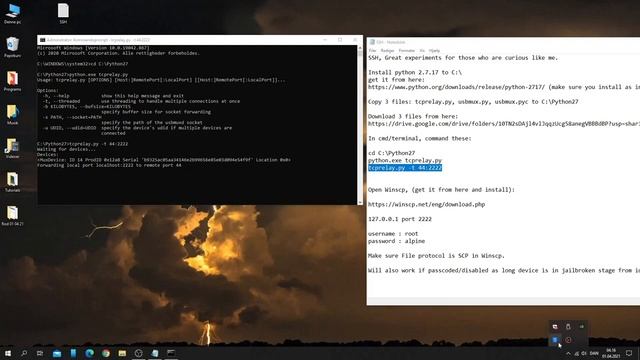The image size is (640, 360).
Task: Open the Papirkurv recycle bin icon
Action: [x=13, y=47]
